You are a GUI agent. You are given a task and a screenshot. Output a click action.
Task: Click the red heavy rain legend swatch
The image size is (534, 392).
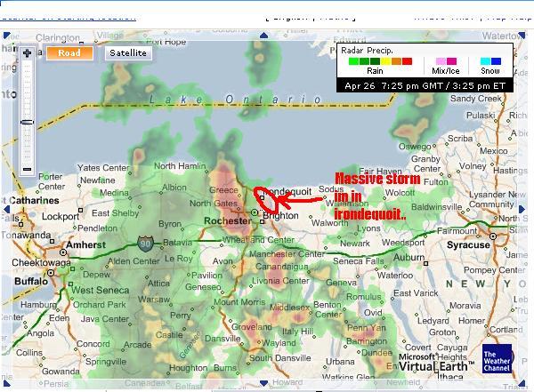click(x=407, y=61)
